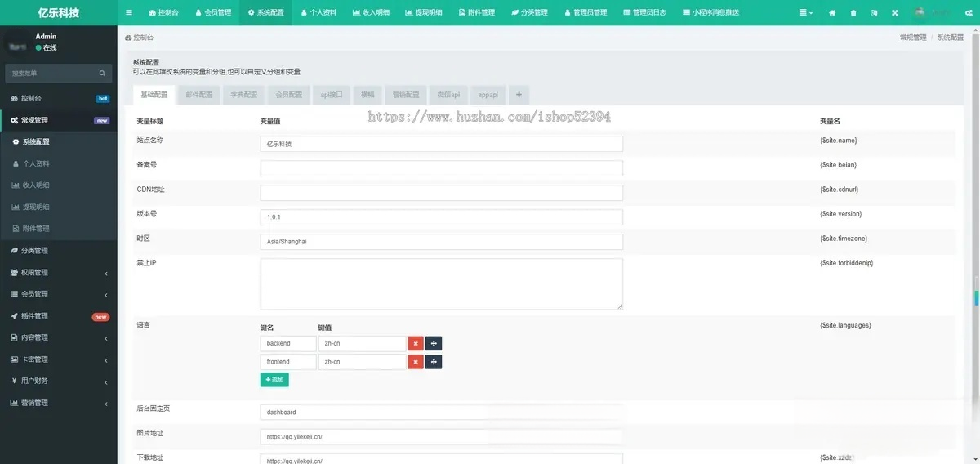Click the move handle on the frontend language row
980x464 pixels.
(x=434, y=362)
